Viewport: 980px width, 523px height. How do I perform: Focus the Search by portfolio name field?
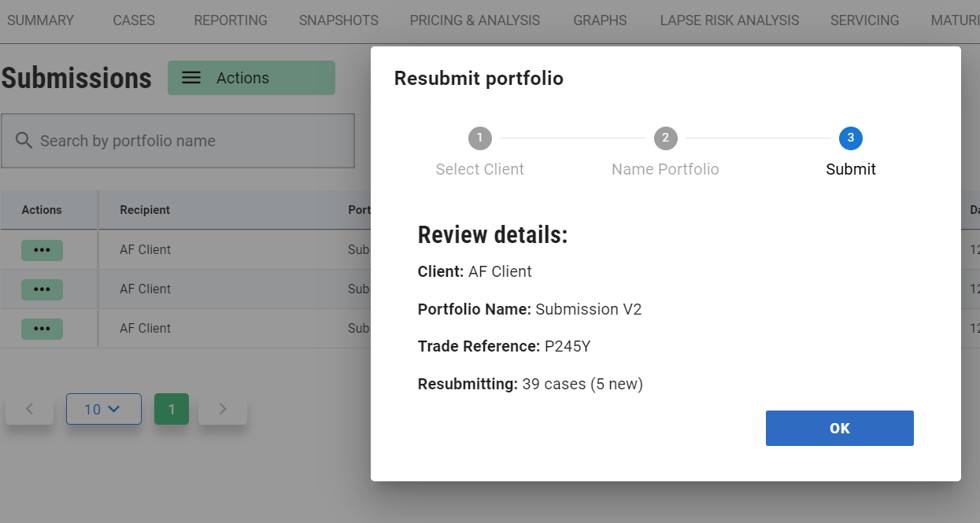click(189, 141)
